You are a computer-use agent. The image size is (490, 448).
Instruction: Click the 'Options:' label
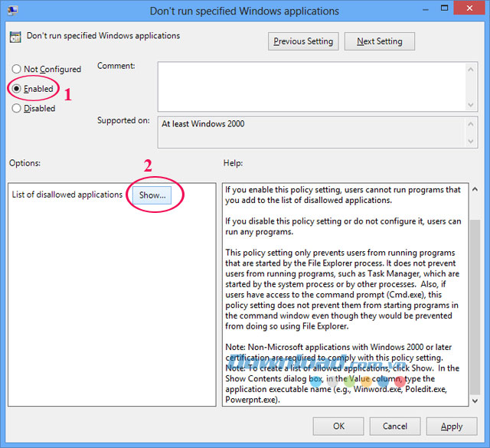pos(24,163)
